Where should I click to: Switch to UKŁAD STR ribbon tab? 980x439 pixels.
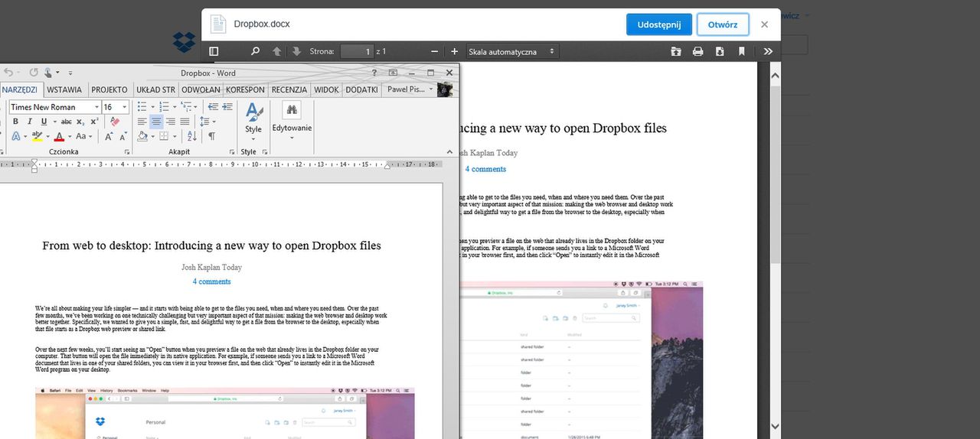pos(156,89)
